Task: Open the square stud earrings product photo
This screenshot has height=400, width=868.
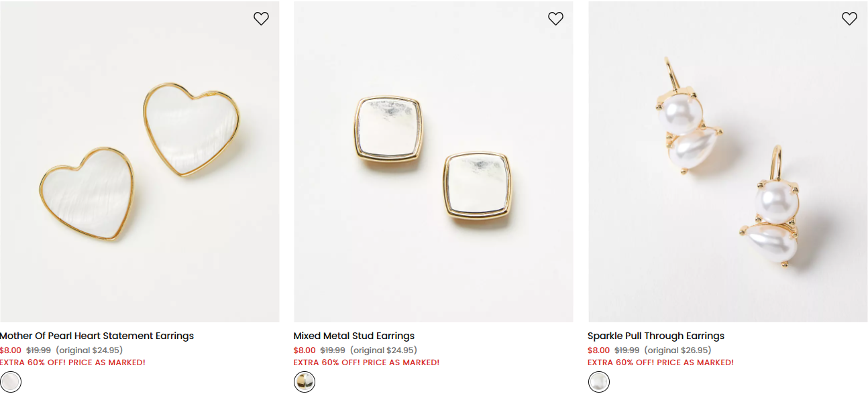Action: pyautogui.click(x=433, y=161)
